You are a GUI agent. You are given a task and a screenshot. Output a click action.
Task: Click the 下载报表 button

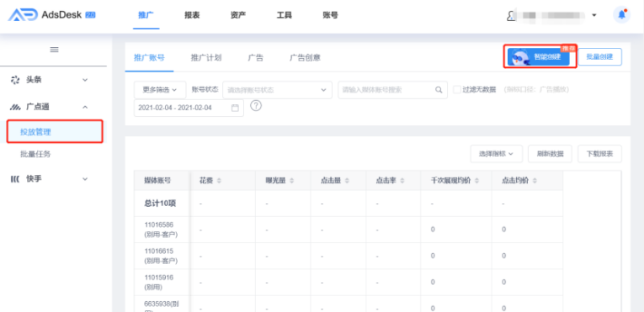pos(599,154)
